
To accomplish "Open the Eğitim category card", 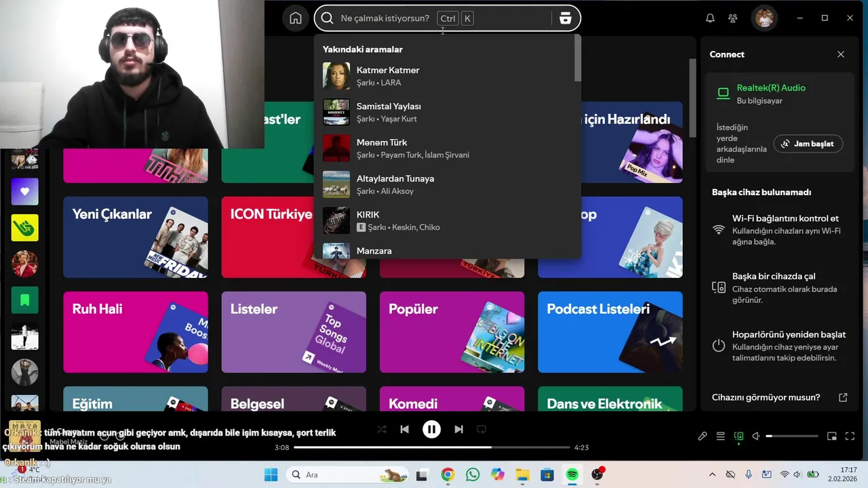I will 136,399.
